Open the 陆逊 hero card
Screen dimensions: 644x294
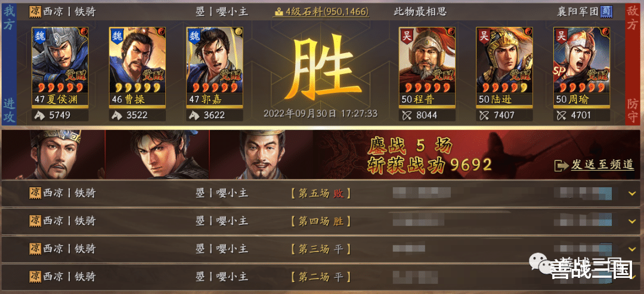[505, 66]
